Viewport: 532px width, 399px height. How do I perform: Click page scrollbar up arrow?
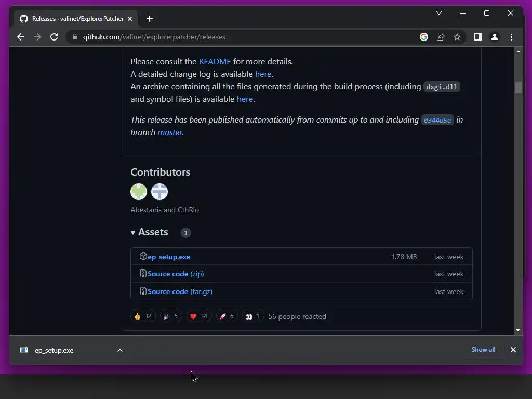tap(518, 51)
